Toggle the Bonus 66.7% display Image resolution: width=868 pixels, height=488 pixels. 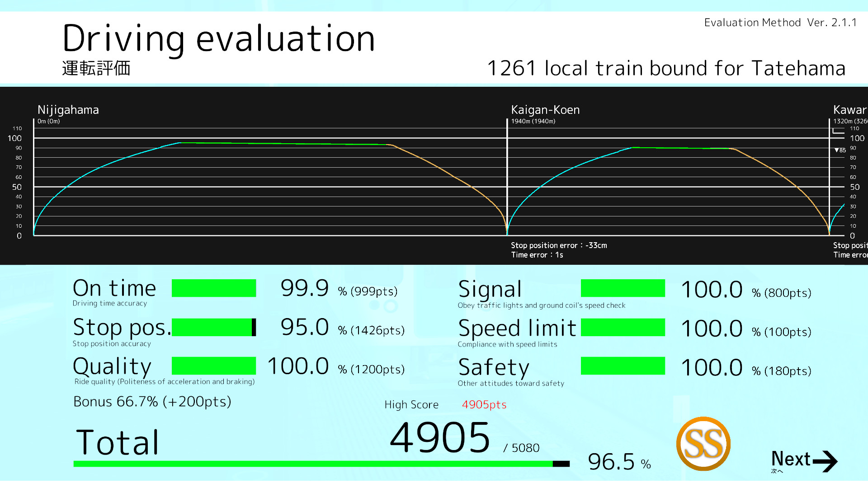tap(152, 402)
